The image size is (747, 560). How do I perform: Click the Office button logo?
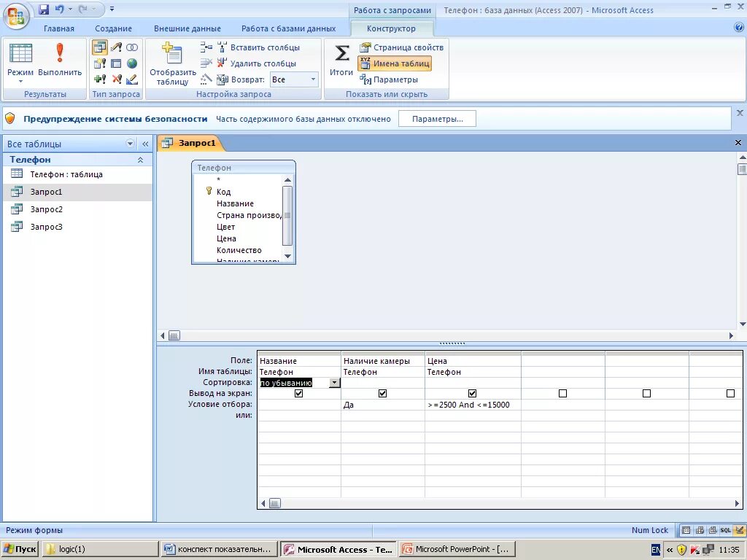pos(16,16)
